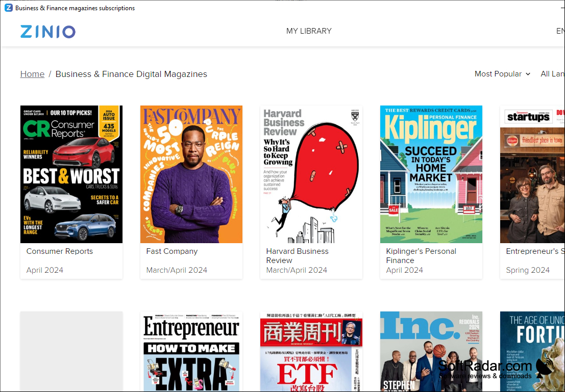The height and width of the screenshot is (392, 565).
Task: Open the All Languages filter dropdown
Action: (552, 74)
